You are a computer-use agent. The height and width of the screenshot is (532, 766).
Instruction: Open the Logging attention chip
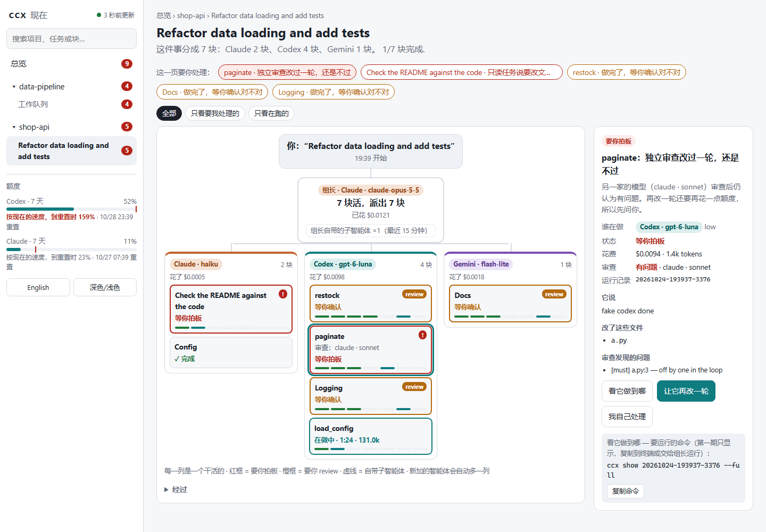[334, 92]
